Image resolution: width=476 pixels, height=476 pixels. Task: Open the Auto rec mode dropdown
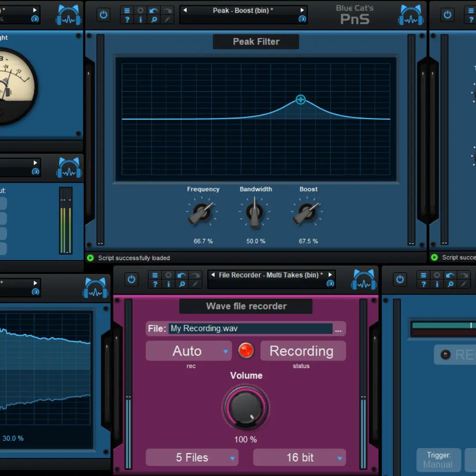point(189,351)
